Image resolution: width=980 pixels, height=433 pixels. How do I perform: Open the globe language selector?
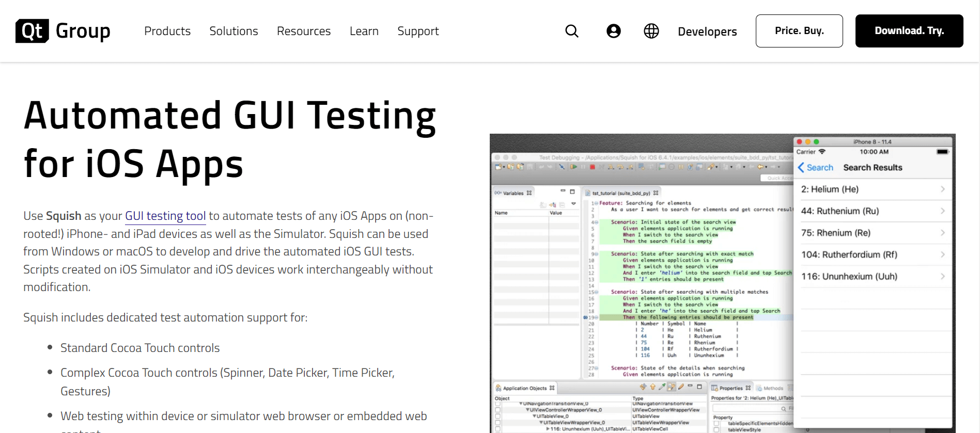[x=651, y=31]
